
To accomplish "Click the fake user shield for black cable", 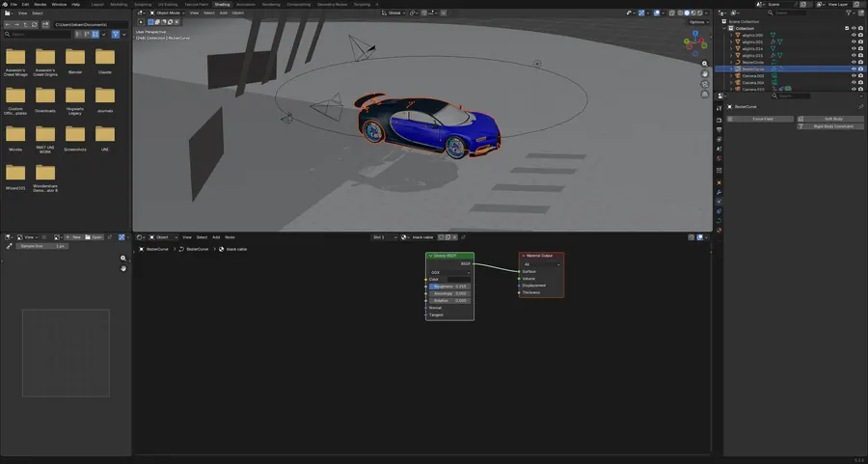I will click(x=441, y=237).
